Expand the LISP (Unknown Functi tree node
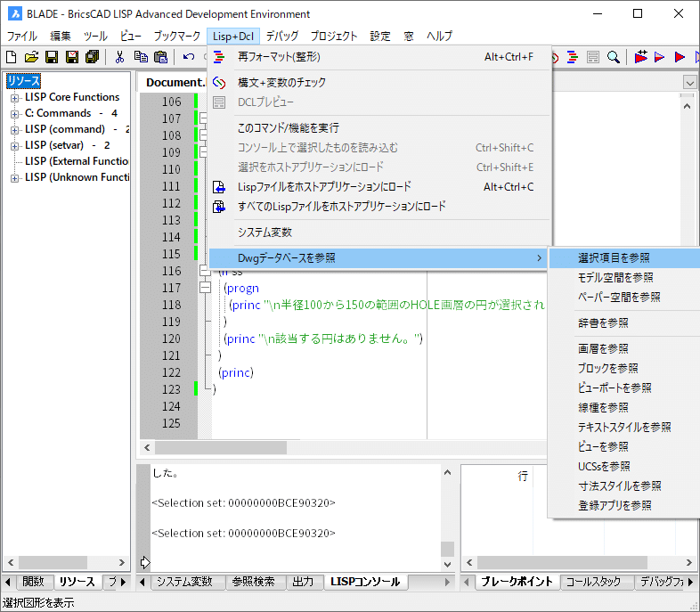Screen dimensions: 700x612 (14, 178)
